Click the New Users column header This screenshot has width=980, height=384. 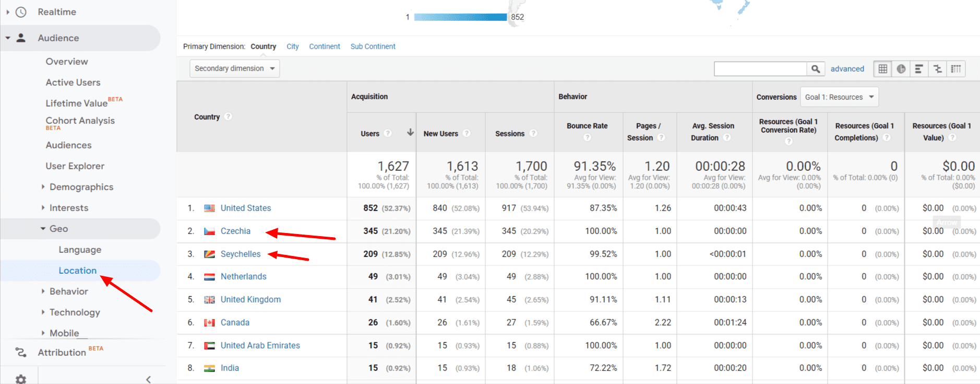pos(441,134)
